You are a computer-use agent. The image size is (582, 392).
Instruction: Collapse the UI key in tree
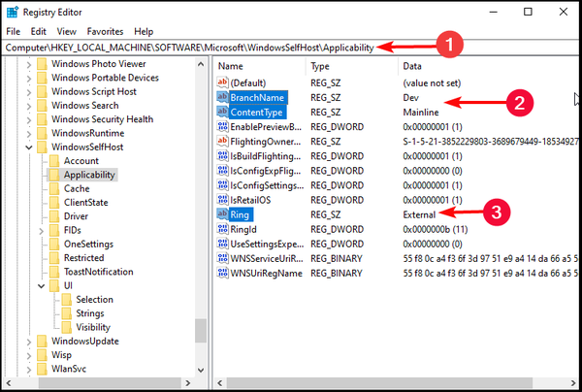click(x=40, y=286)
